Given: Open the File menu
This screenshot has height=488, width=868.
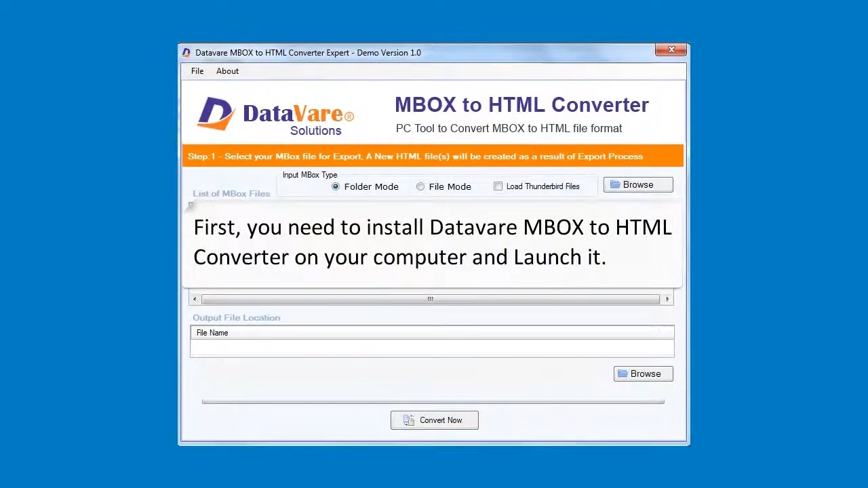Looking at the screenshot, I should point(197,71).
